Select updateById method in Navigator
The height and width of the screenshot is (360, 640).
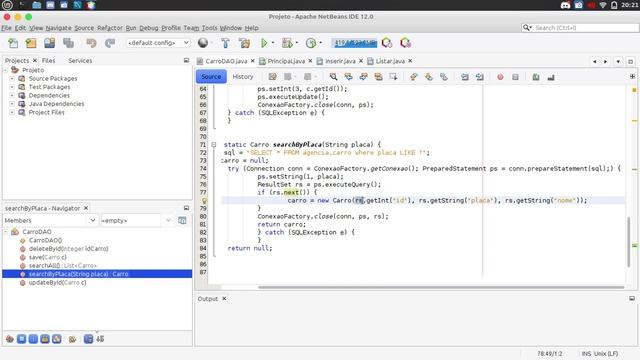point(57,282)
